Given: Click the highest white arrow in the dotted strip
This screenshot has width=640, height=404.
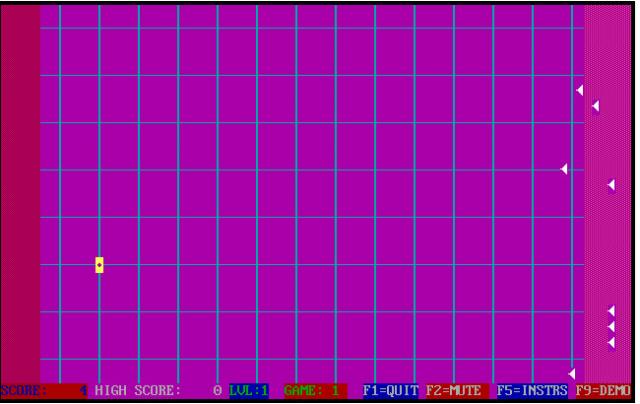Looking at the screenshot, I should pos(595,106).
